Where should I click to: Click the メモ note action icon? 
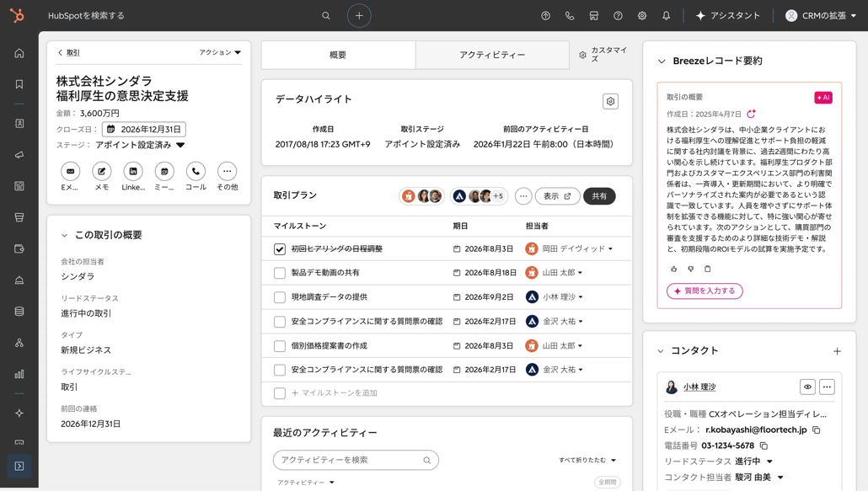[102, 172]
